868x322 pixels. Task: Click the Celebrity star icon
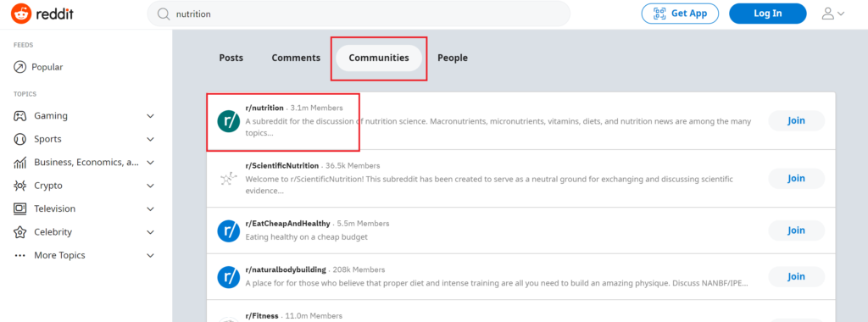click(20, 232)
